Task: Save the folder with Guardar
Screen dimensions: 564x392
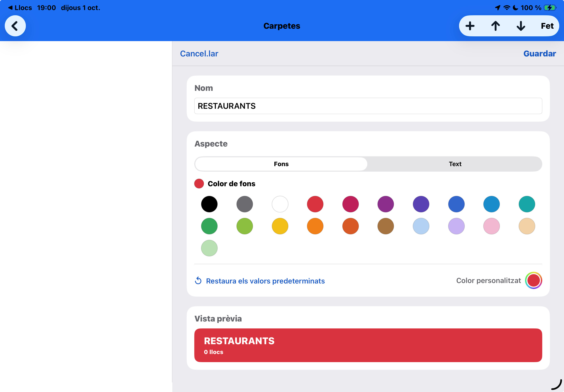Action: pos(539,54)
